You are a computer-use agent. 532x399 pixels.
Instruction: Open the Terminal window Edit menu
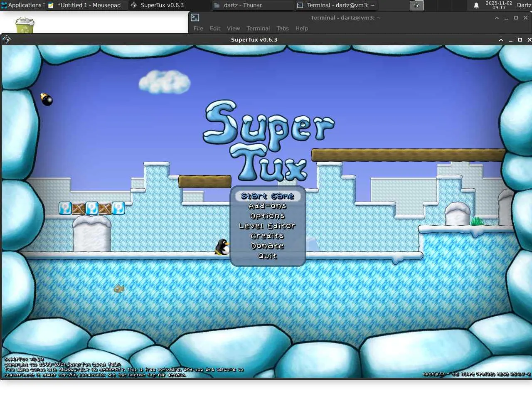coord(215,28)
